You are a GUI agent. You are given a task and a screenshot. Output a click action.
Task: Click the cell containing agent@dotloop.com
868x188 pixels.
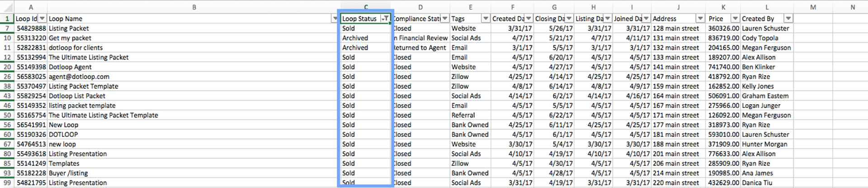[x=79, y=77]
